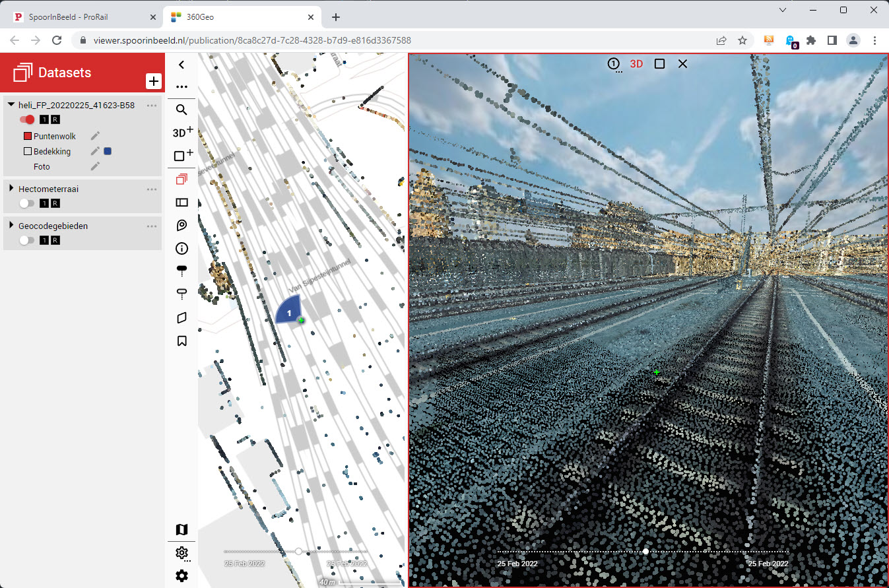This screenshot has height=588, width=889.
Task: Expand the Geocodegebieden dataset
Action: [10, 226]
